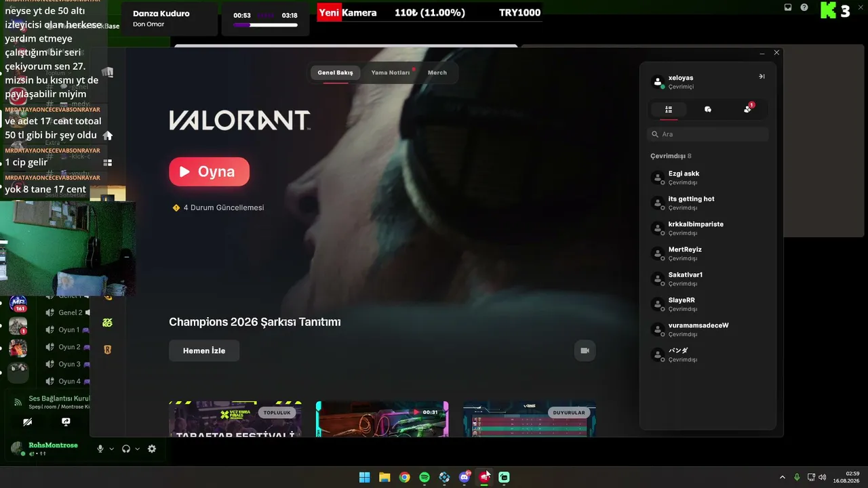868x488 pixels.
Task: Open the Discord server folder icon
Action: tap(18, 371)
